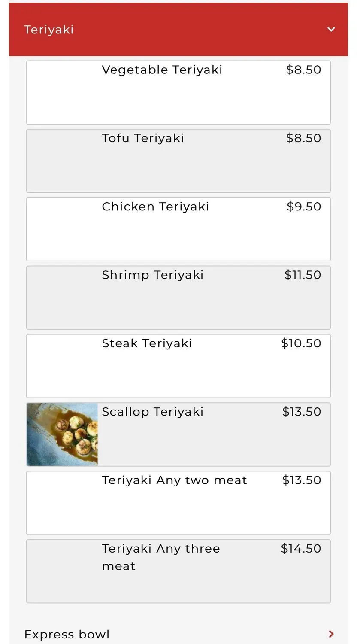357x644 pixels.
Task: Click the $8.50 Vegetable Teriyaki price
Action: point(303,70)
